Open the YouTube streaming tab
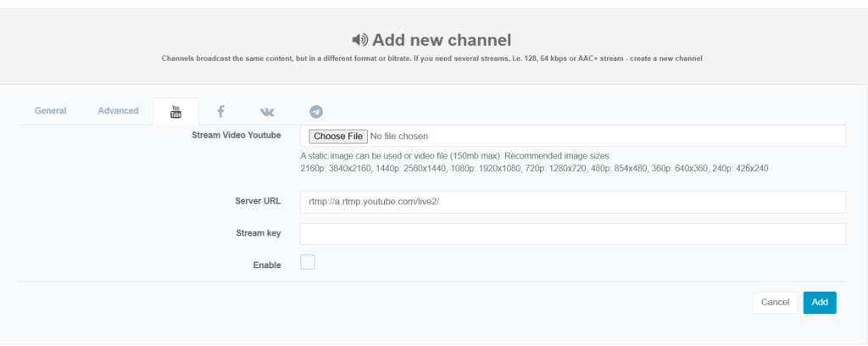This screenshot has height=346, width=868. (176, 111)
